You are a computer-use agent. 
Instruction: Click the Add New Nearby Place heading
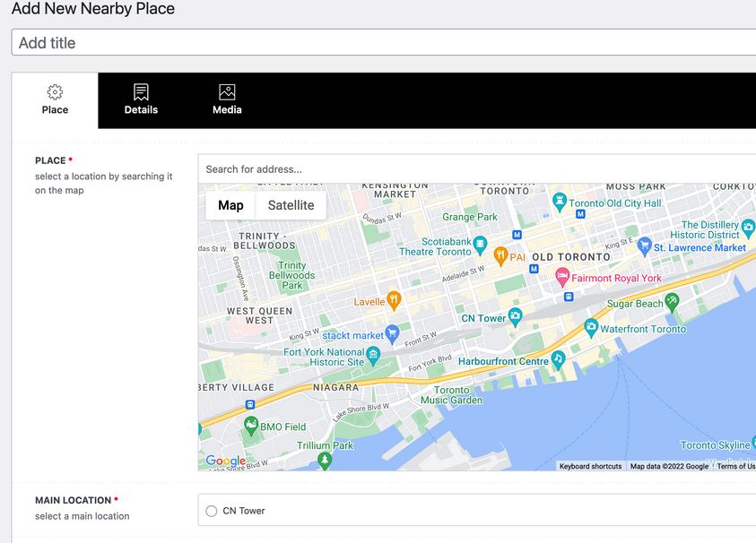[x=93, y=8]
